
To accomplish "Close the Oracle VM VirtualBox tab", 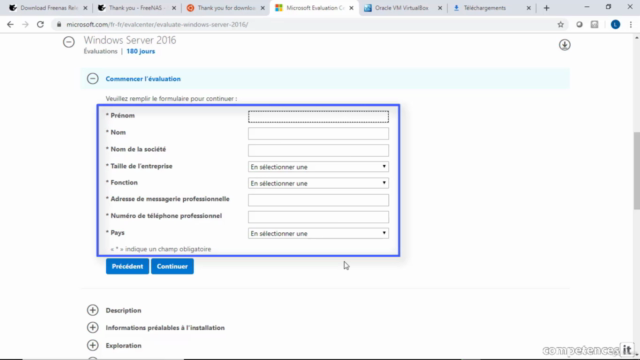I will point(440,8).
